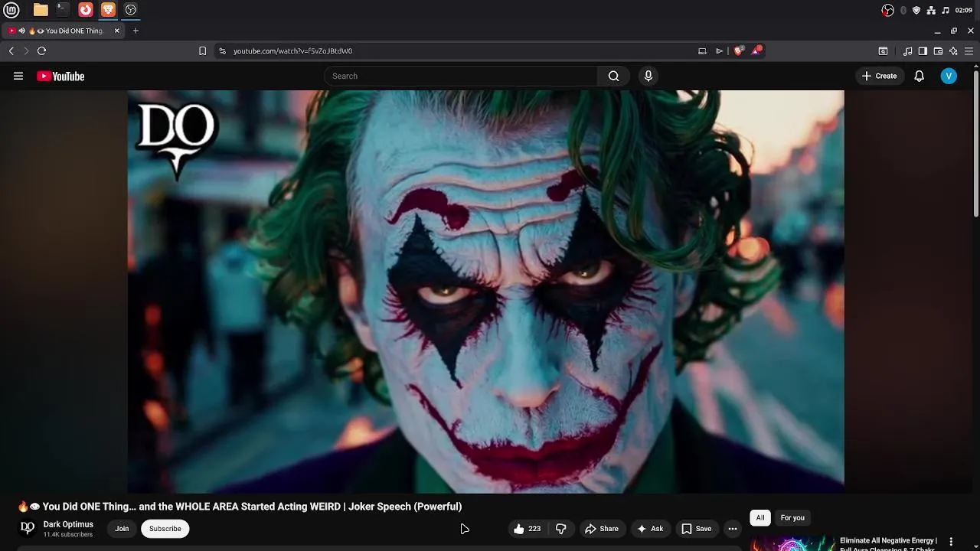Image resolution: width=980 pixels, height=551 pixels.
Task: Open OBS tray icon in system tray
Action: (887, 10)
